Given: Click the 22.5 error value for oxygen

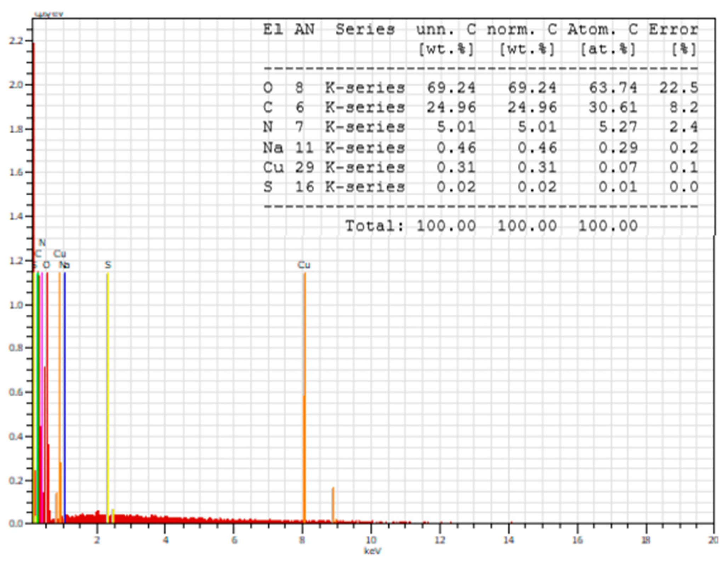Looking at the screenshot, I should (678, 88).
